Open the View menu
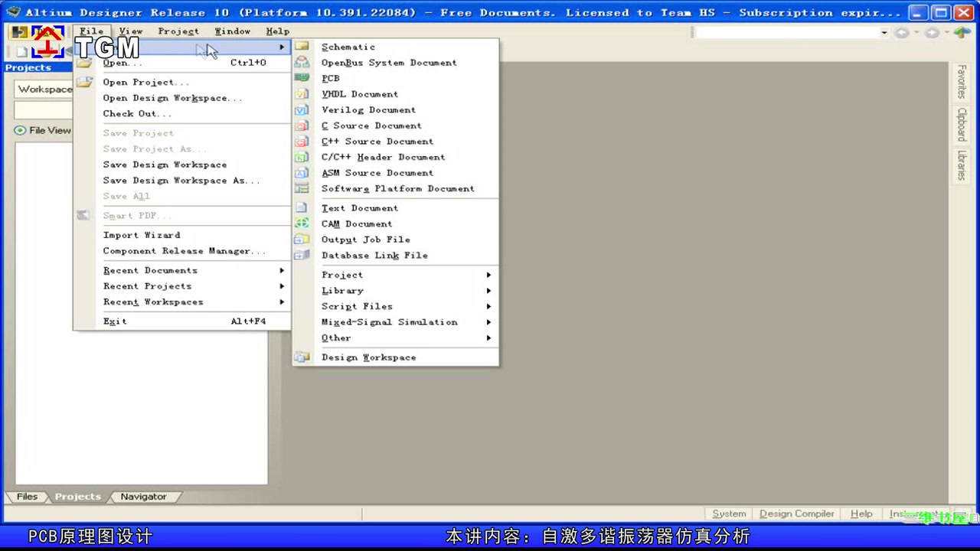Screen dimensions: 980x551 [131, 31]
